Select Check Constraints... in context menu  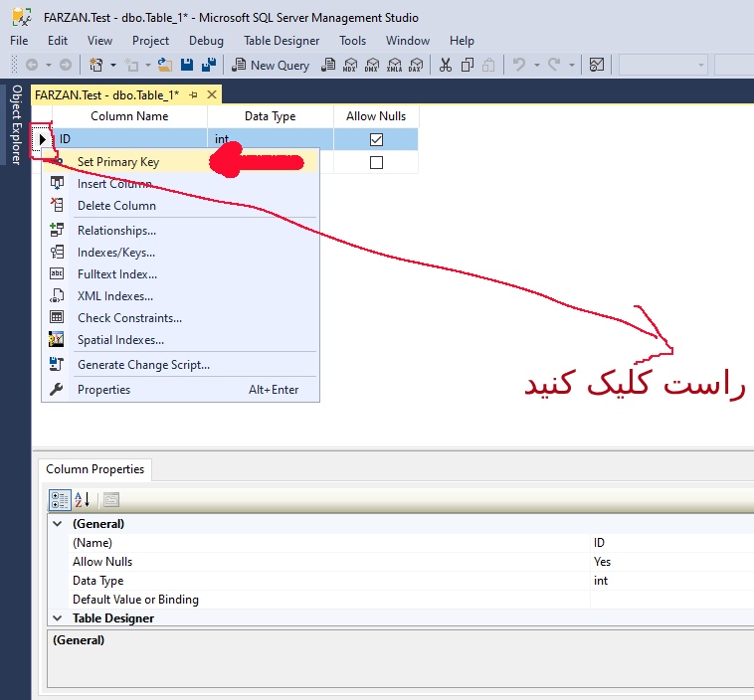click(129, 318)
